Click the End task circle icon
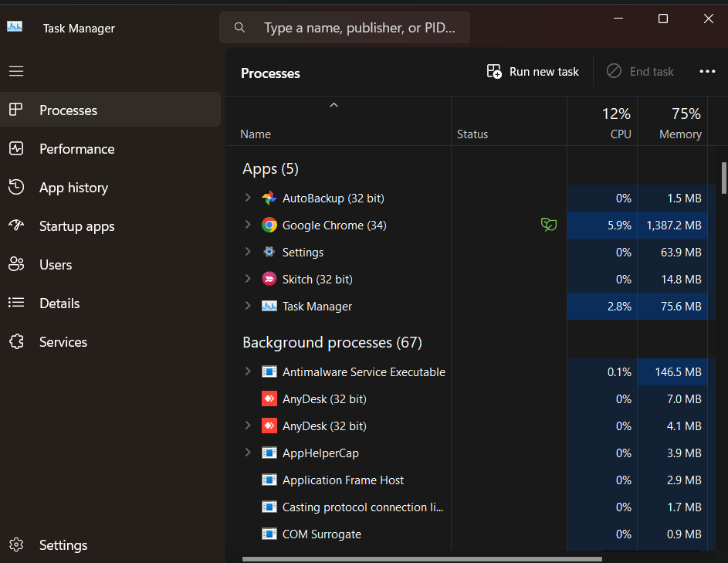This screenshot has width=728, height=563. (x=614, y=71)
